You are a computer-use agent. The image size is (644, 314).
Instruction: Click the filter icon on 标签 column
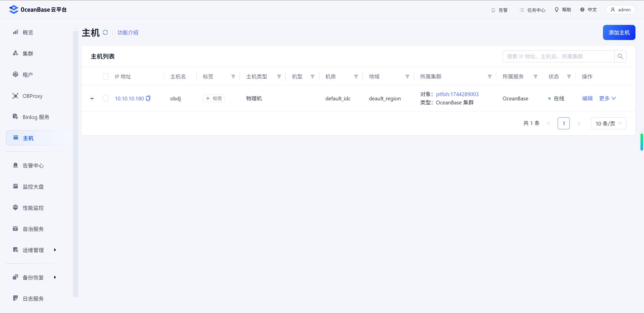click(233, 76)
